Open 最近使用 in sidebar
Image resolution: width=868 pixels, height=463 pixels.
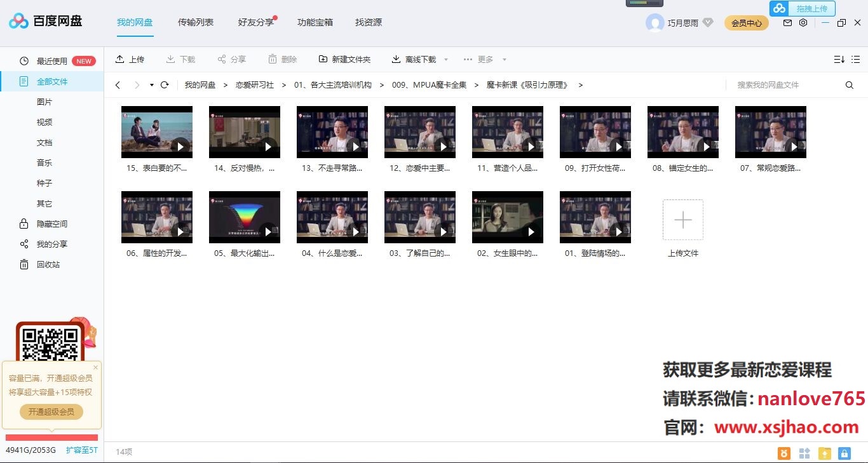point(52,62)
